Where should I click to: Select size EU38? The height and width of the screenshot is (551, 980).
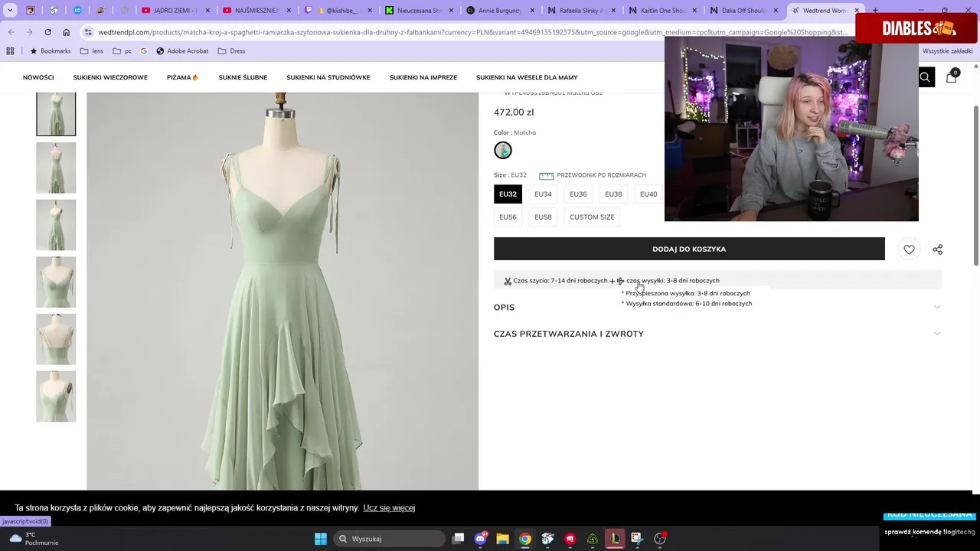click(613, 194)
